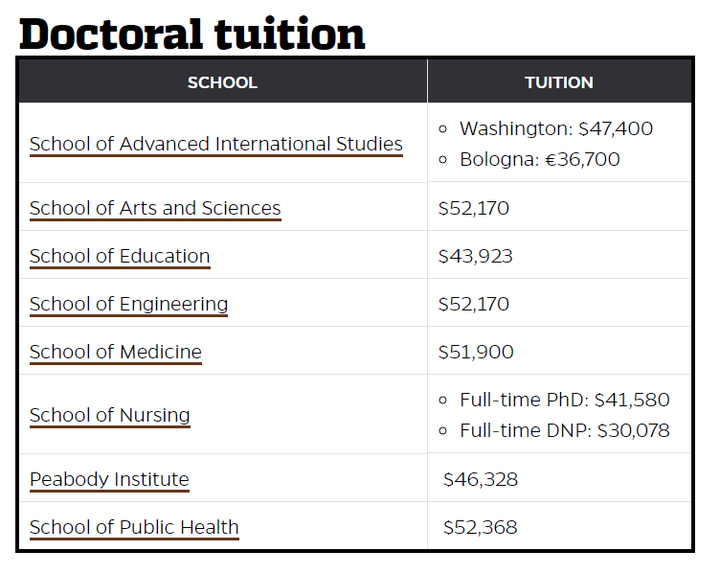
Task: Click the School of Education link
Action: click(120, 256)
